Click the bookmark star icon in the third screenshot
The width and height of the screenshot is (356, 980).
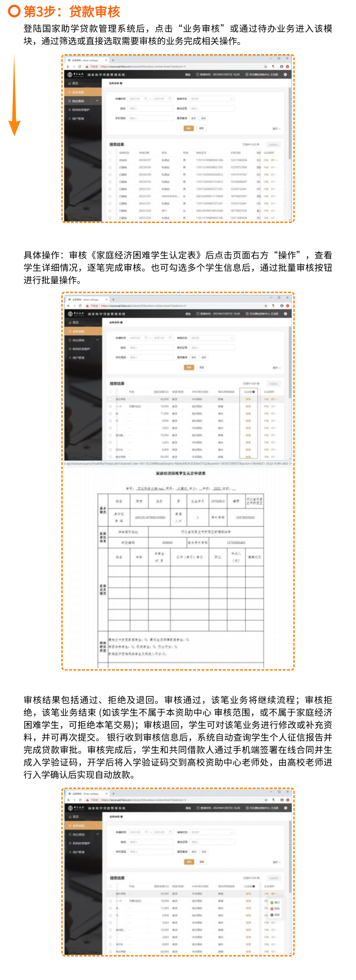[266, 800]
